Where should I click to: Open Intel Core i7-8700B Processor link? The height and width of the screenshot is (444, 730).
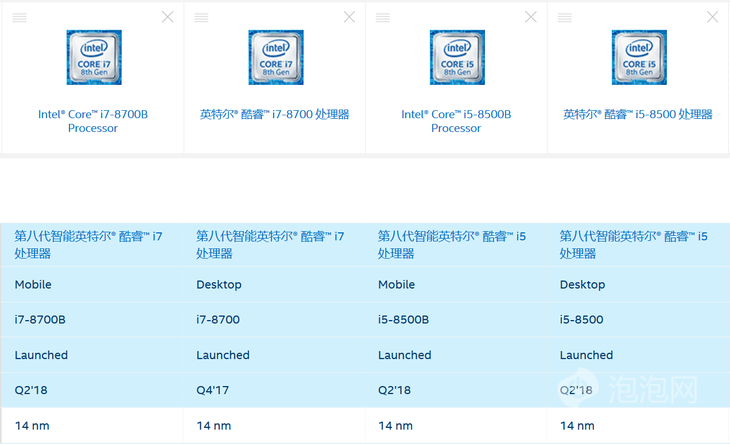click(x=93, y=121)
